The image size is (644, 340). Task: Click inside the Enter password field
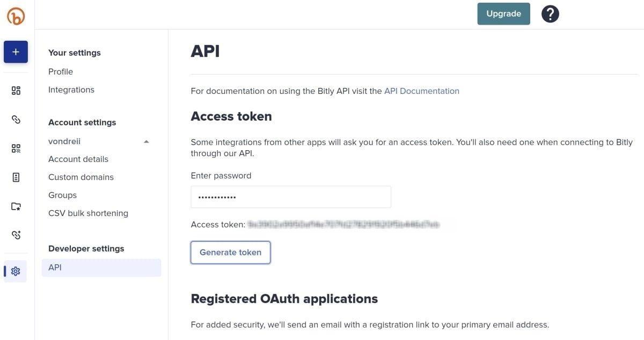pyautogui.click(x=290, y=197)
